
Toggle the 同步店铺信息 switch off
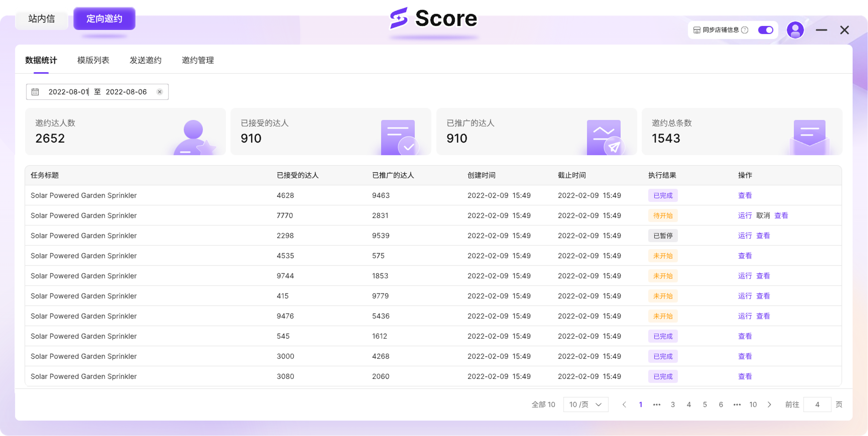[x=765, y=30]
